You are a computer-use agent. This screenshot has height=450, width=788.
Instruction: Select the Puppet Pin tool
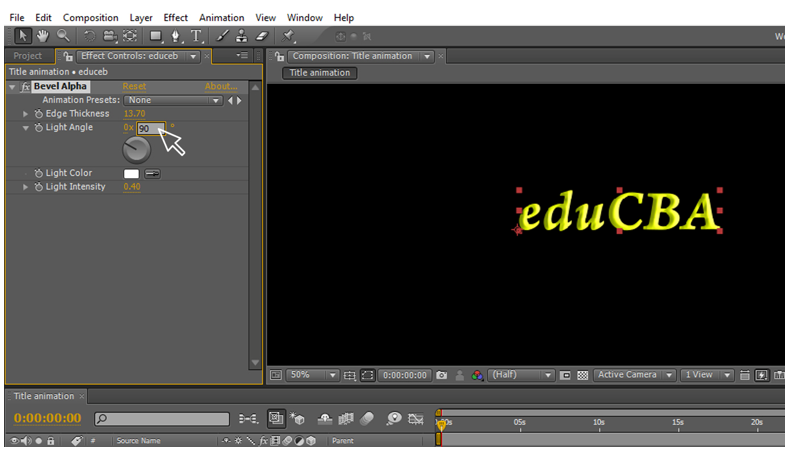288,36
